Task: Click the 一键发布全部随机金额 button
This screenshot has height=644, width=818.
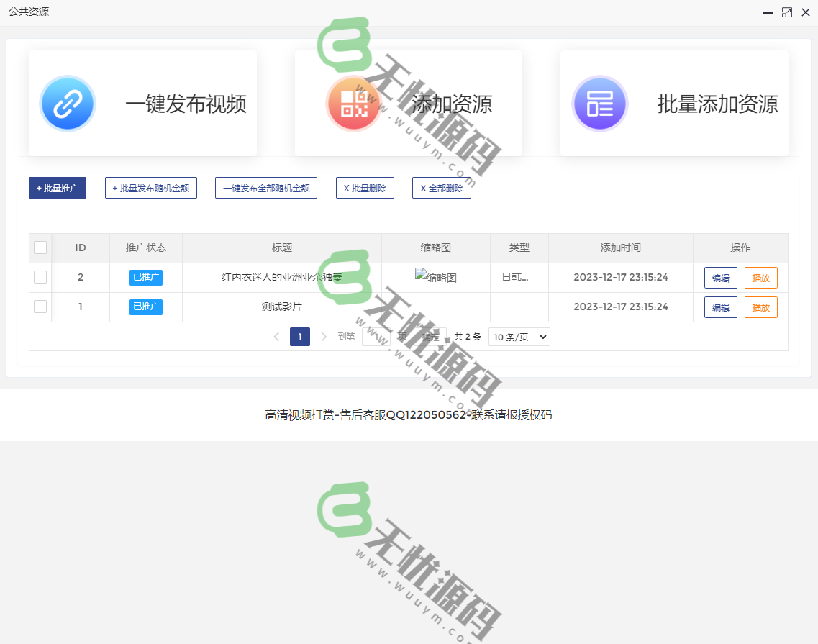Action: [265, 187]
